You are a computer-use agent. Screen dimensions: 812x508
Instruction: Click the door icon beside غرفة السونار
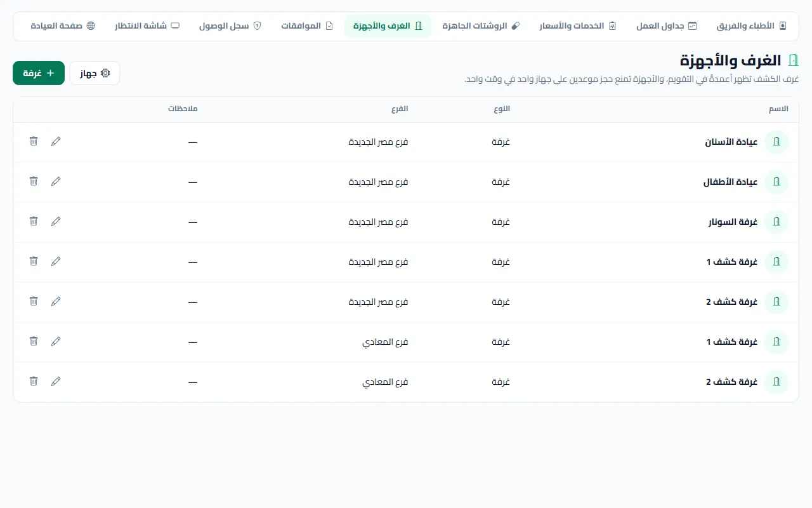click(x=776, y=222)
